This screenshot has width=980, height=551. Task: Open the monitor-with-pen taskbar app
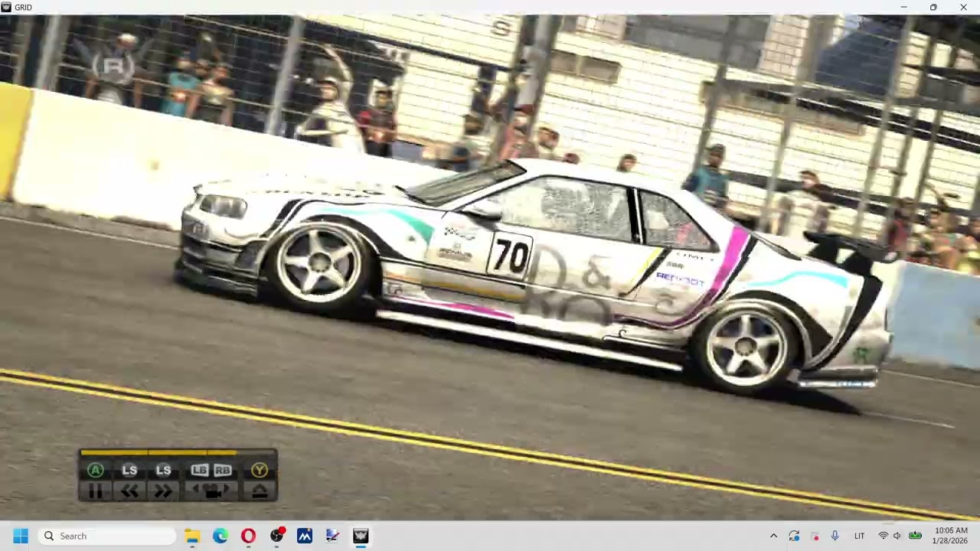(332, 536)
